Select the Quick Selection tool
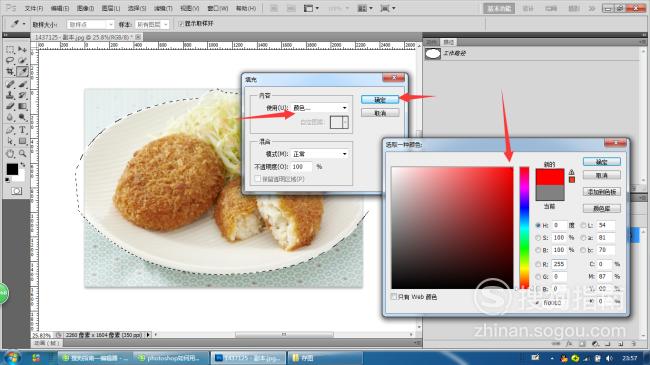 (x=22, y=61)
